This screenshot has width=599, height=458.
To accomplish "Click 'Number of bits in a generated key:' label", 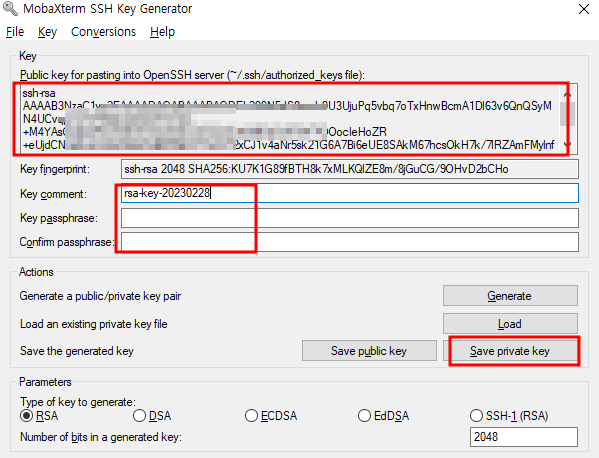I will (x=101, y=437).
